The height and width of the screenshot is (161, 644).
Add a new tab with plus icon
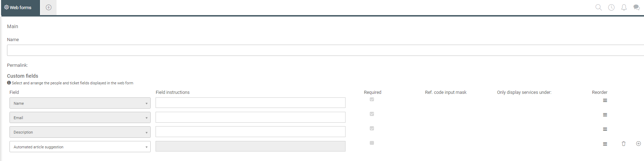[49, 7]
